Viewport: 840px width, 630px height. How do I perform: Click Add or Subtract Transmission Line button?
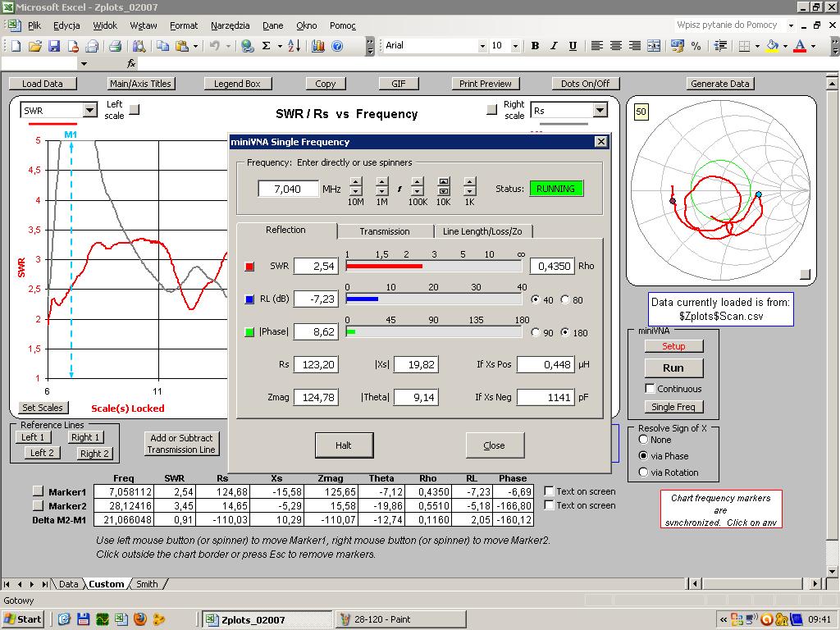pyautogui.click(x=181, y=444)
